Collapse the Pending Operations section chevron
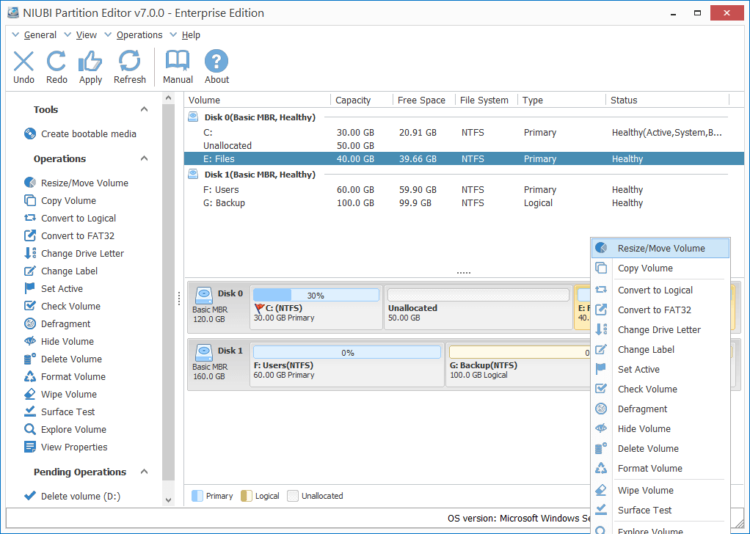The width and height of the screenshot is (750, 534). click(144, 472)
